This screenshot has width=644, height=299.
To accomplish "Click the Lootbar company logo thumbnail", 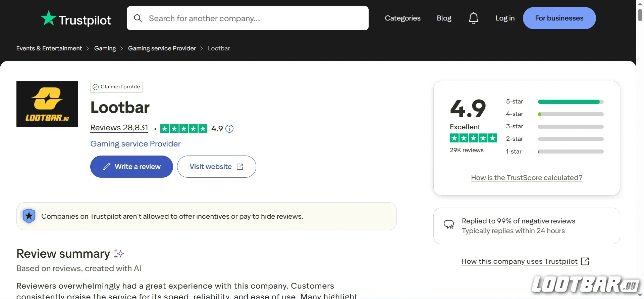I will pos(47,104).
